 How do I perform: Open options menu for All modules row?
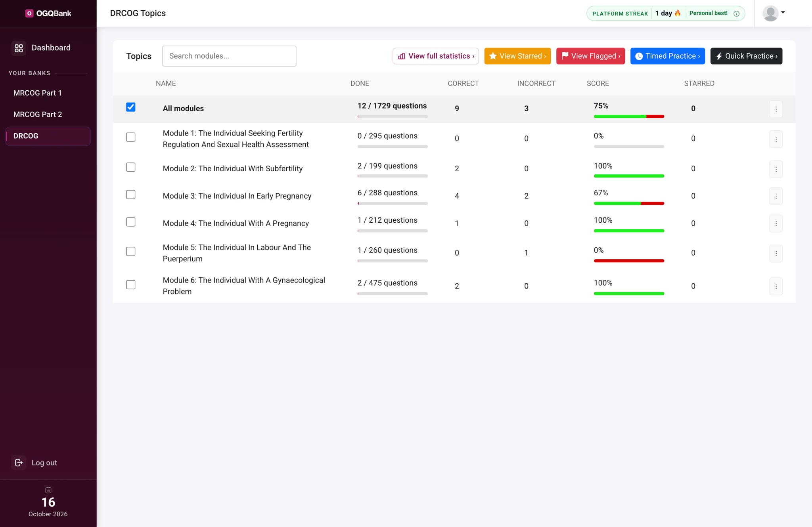[776, 109]
